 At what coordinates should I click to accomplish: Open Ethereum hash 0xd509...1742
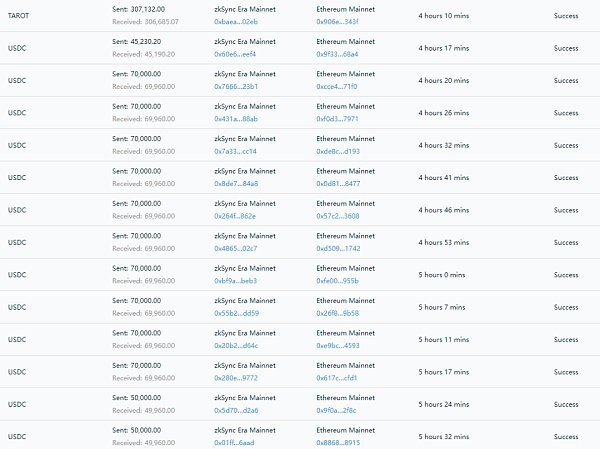point(338,248)
